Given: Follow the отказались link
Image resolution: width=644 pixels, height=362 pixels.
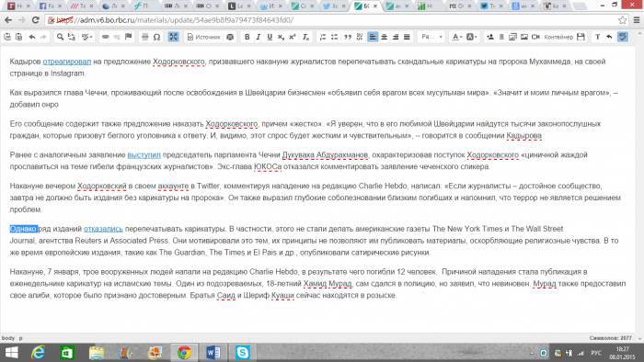Looking at the screenshot, I should 103,229.
